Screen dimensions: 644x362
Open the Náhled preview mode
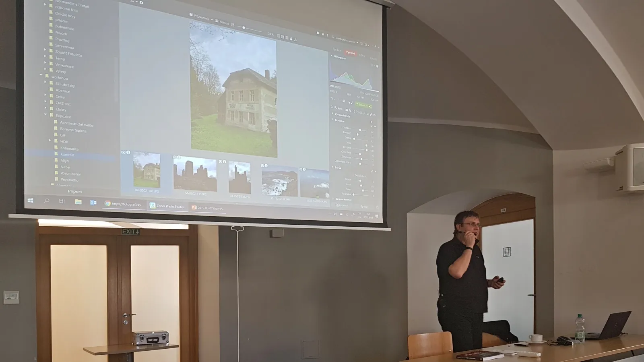coord(222,23)
